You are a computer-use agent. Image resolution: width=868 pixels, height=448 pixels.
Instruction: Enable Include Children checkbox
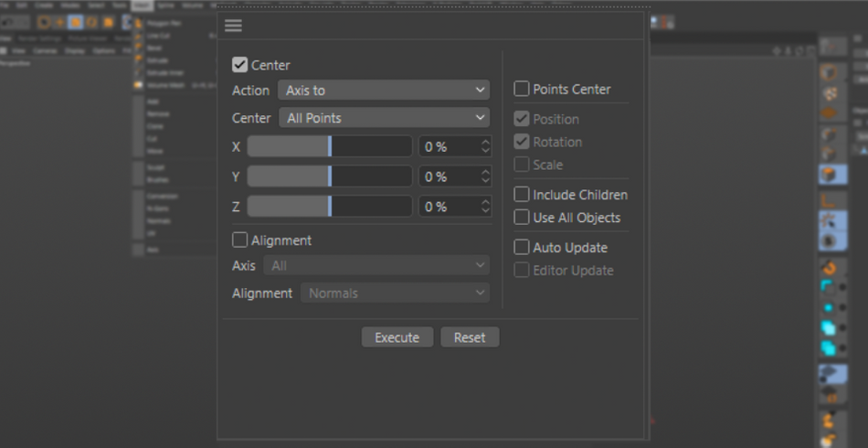522,195
